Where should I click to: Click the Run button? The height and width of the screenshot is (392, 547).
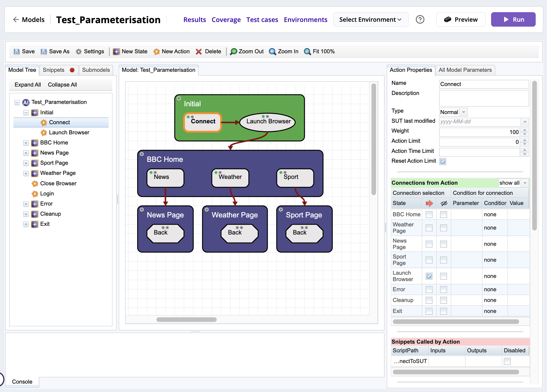[513, 19]
